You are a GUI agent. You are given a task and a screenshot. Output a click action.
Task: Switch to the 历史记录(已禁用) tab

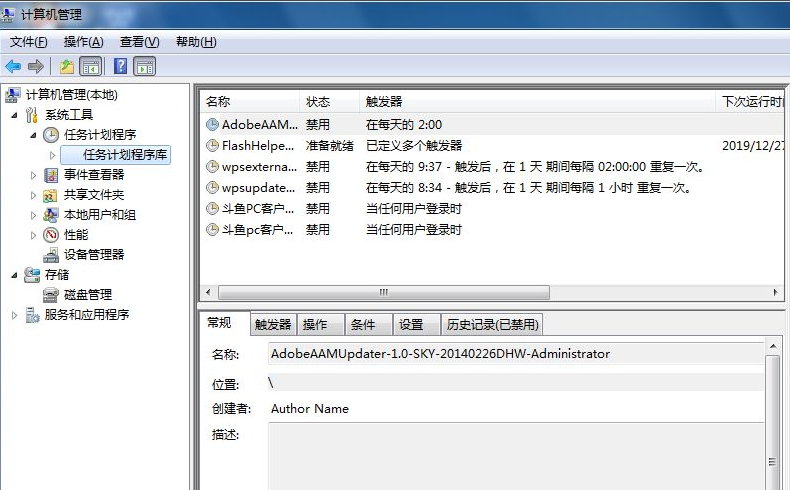coord(492,324)
